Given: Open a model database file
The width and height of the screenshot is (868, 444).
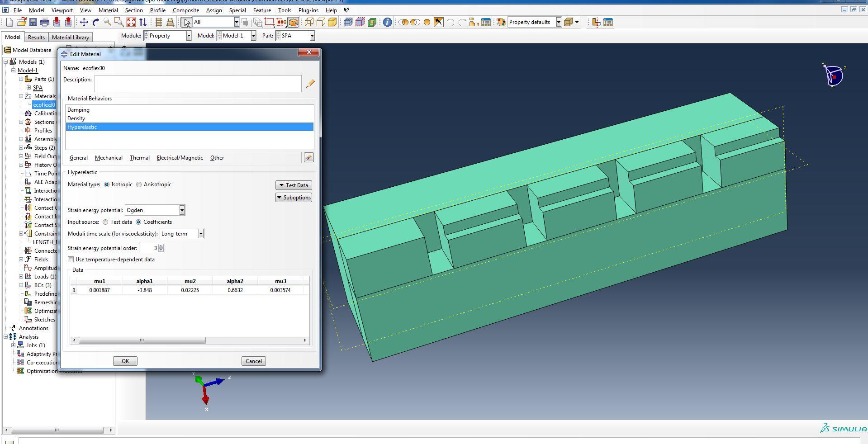Looking at the screenshot, I should click(x=21, y=22).
